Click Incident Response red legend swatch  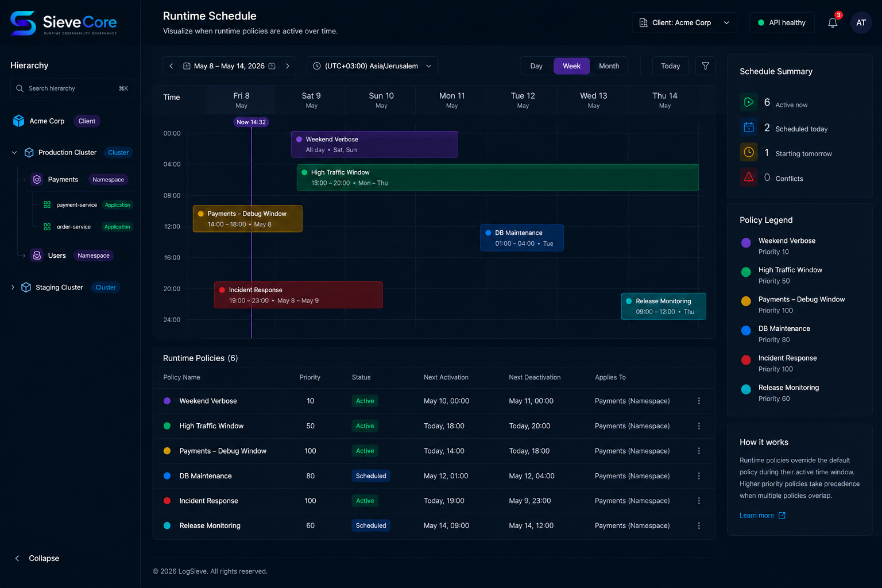(746, 360)
